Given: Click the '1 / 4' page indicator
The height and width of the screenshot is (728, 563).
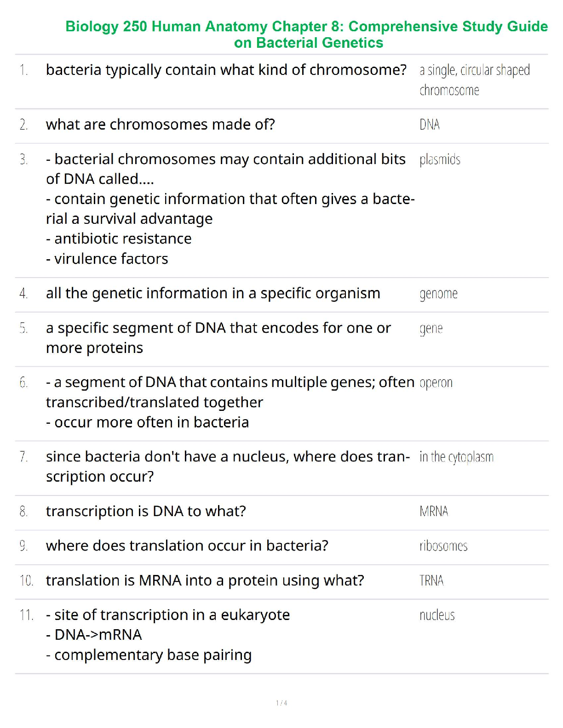Looking at the screenshot, I should pyautogui.click(x=281, y=703).
